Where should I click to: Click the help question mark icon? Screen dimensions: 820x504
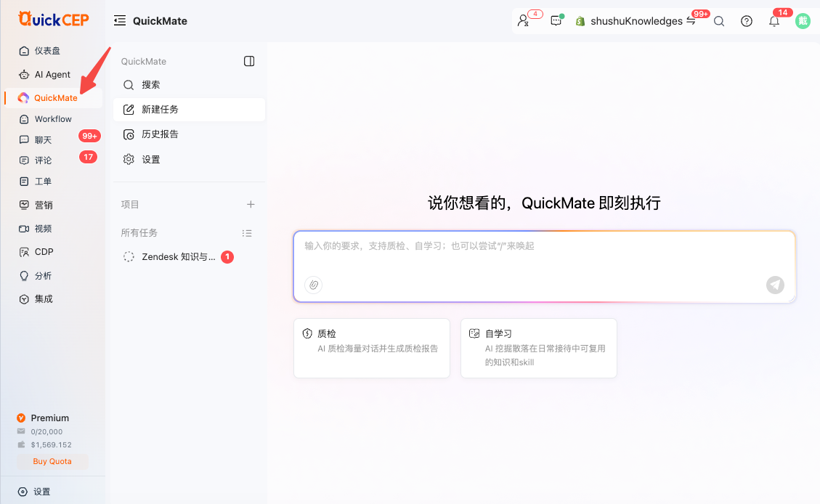(746, 22)
